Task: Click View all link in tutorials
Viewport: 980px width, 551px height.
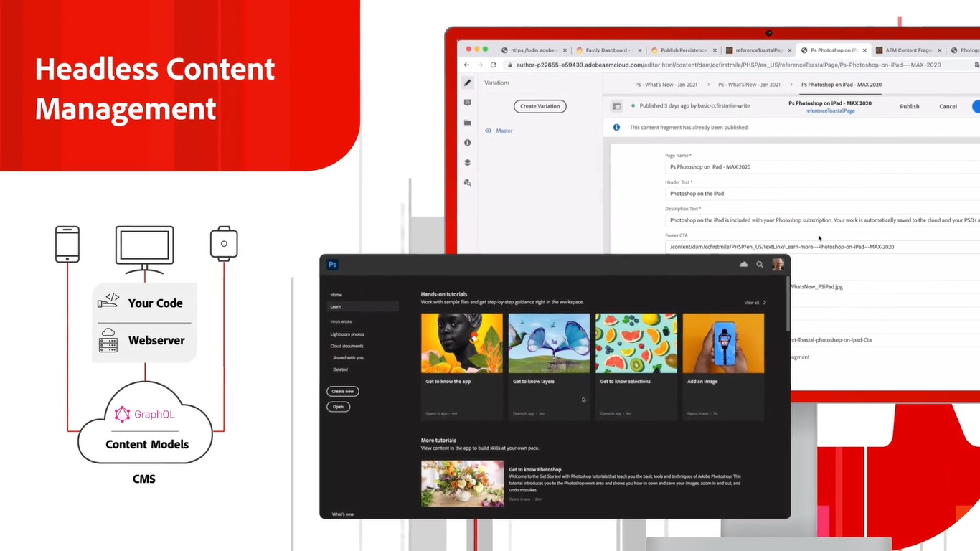Action: tap(751, 303)
